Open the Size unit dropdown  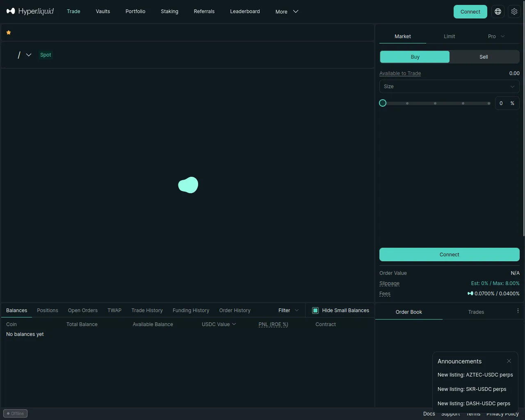pos(512,87)
